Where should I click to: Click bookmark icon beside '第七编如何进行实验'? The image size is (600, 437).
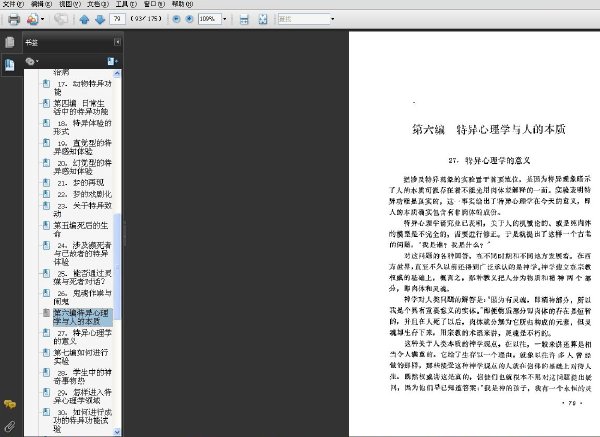(x=46, y=352)
